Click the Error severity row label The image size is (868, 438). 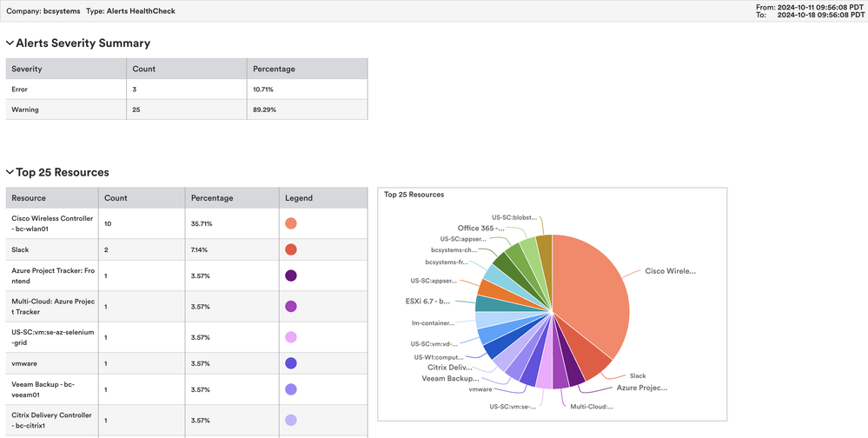click(19, 90)
